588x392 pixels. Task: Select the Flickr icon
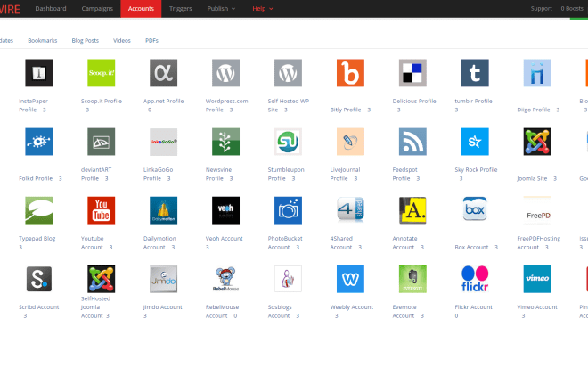click(475, 279)
